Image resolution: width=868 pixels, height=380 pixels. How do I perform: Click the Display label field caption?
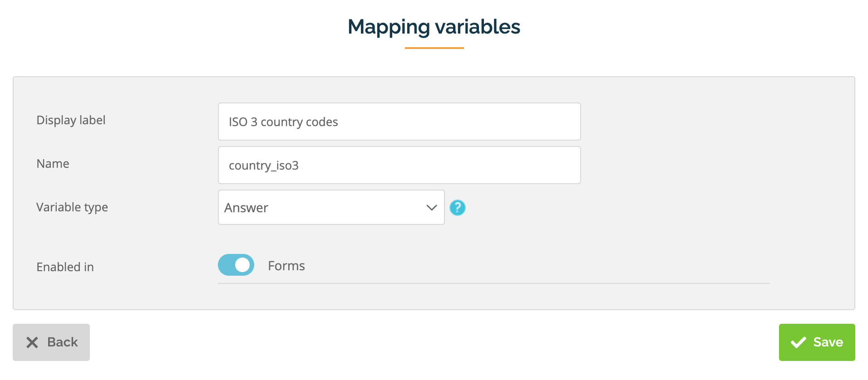point(71,120)
